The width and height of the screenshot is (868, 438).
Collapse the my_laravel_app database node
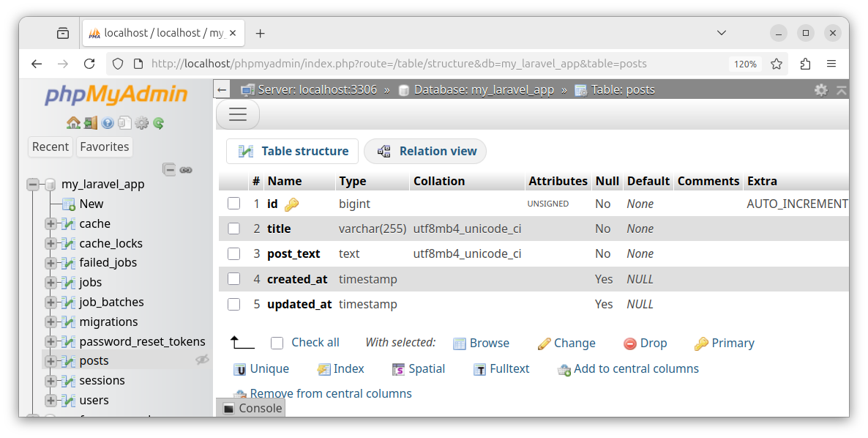point(33,185)
